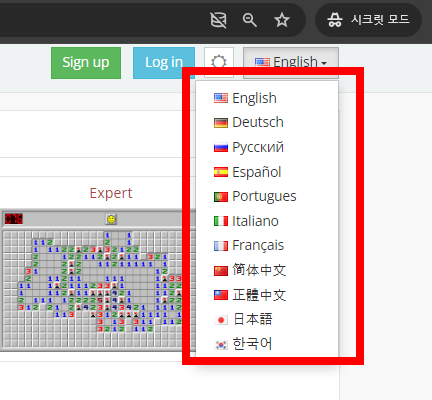This screenshot has width=432, height=400.
Task: Choose Español in the language menu
Action: point(267,172)
